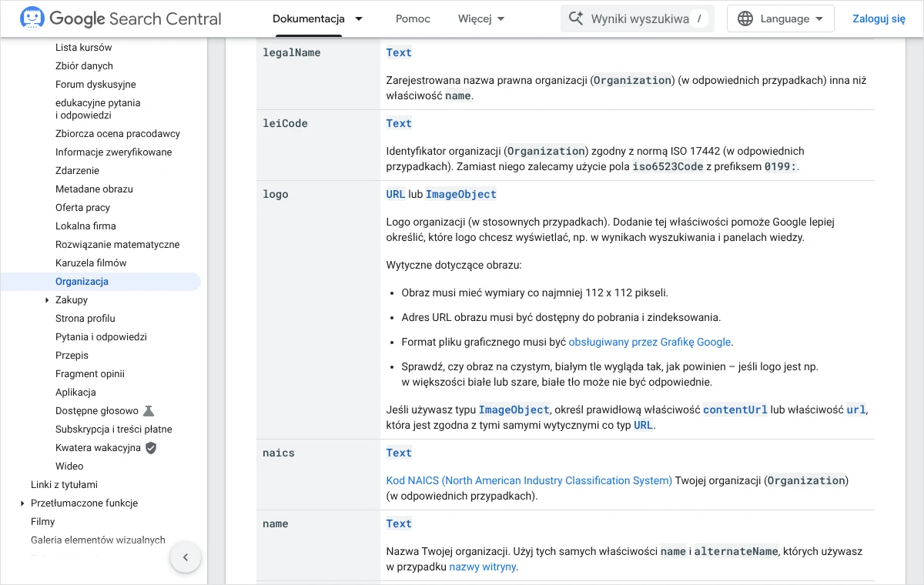Expand the Przetłumaczone funkcje arrow
Image resolution: width=924 pixels, height=585 pixels.
tap(22, 503)
